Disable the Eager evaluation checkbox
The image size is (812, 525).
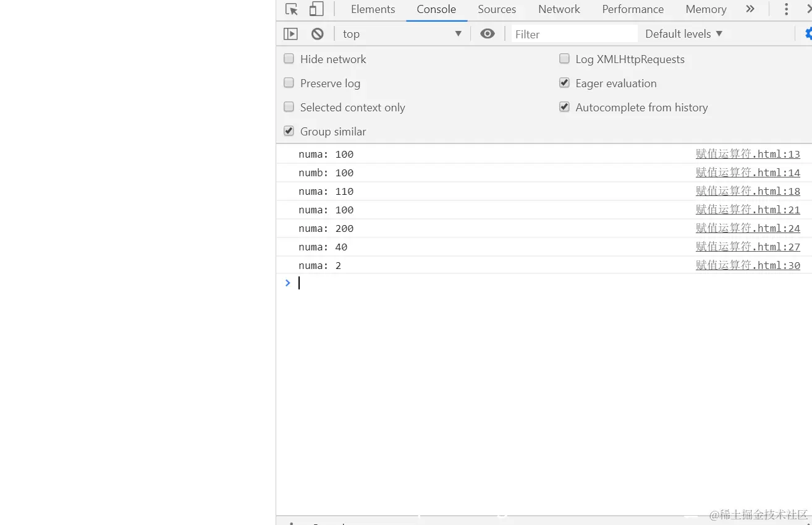[x=564, y=83]
